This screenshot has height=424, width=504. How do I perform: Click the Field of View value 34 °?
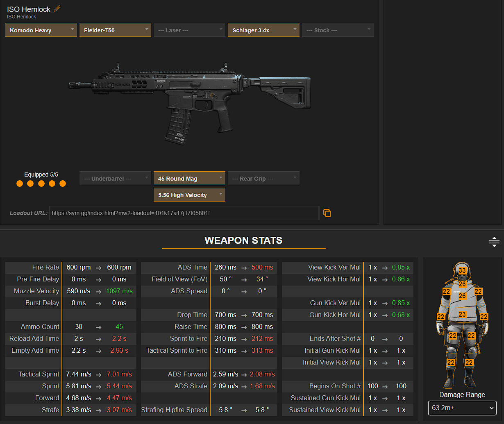point(262,279)
